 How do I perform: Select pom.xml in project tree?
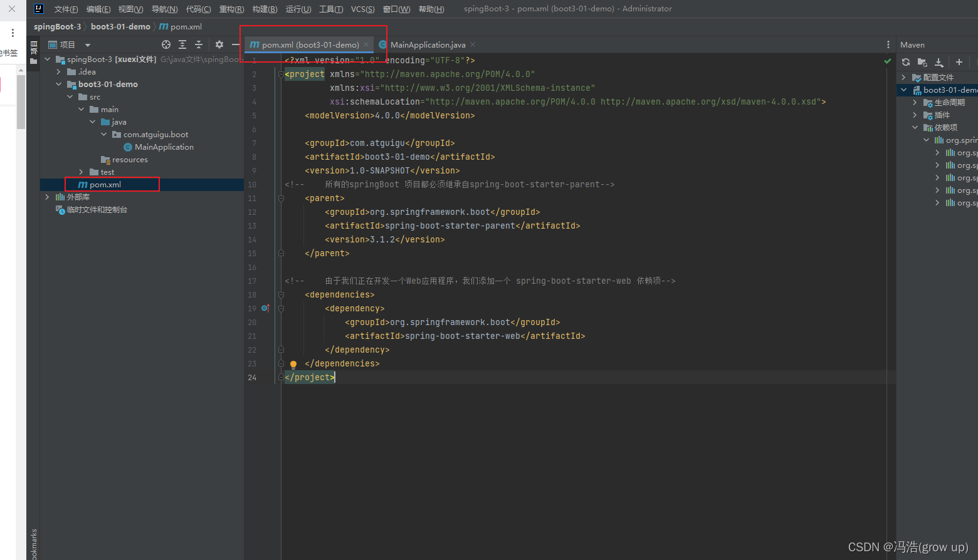tap(105, 185)
